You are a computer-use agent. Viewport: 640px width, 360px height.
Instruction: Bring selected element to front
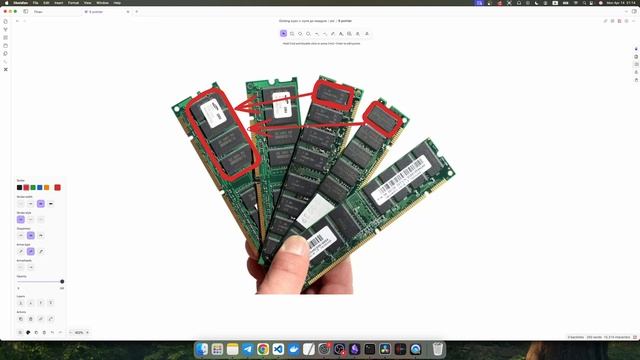(x=51, y=303)
